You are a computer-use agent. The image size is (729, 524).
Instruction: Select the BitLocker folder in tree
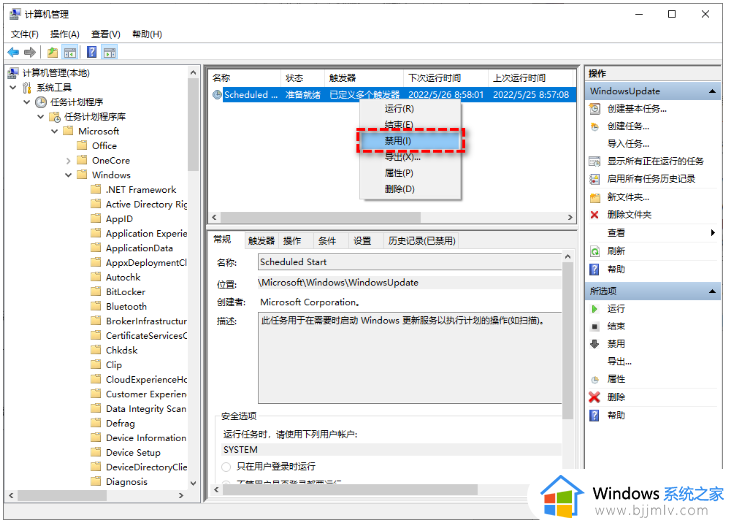125,292
